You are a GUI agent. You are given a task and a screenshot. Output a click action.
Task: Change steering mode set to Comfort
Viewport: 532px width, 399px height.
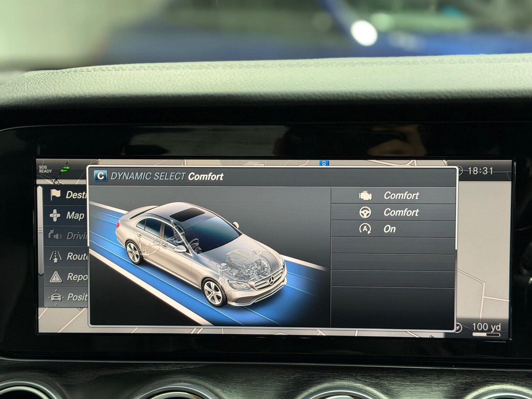coord(401,212)
